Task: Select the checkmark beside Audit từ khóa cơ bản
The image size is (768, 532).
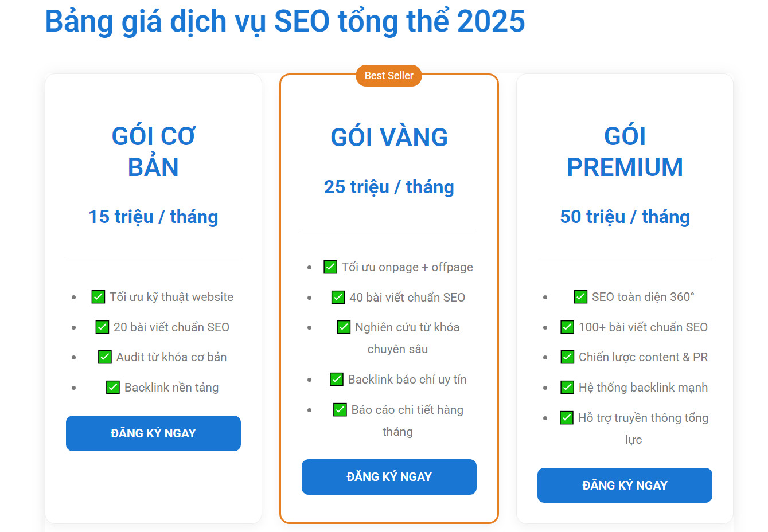Action: (x=105, y=357)
